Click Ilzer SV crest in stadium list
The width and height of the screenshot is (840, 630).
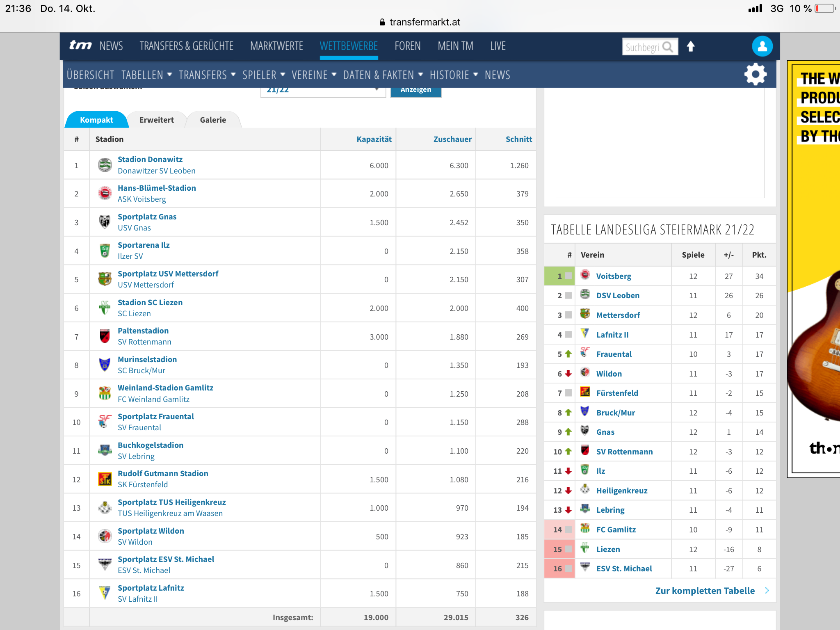(x=105, y=250)
